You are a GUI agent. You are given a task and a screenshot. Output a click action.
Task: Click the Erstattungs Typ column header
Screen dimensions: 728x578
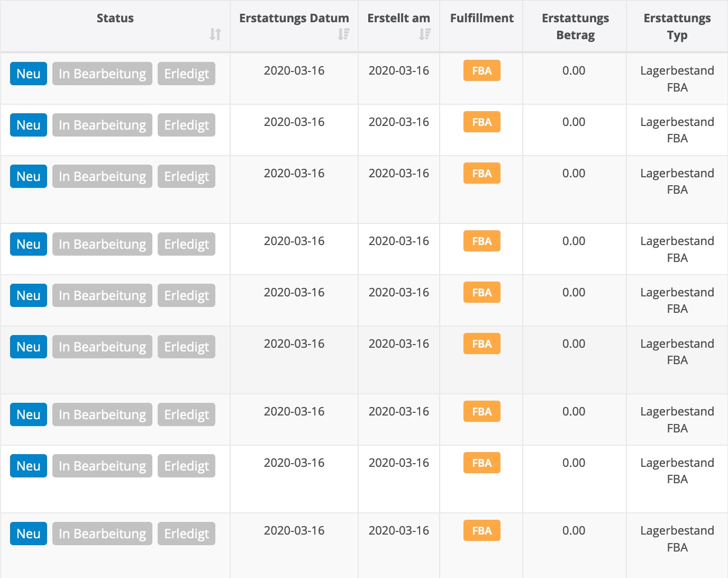coord(677,26)
